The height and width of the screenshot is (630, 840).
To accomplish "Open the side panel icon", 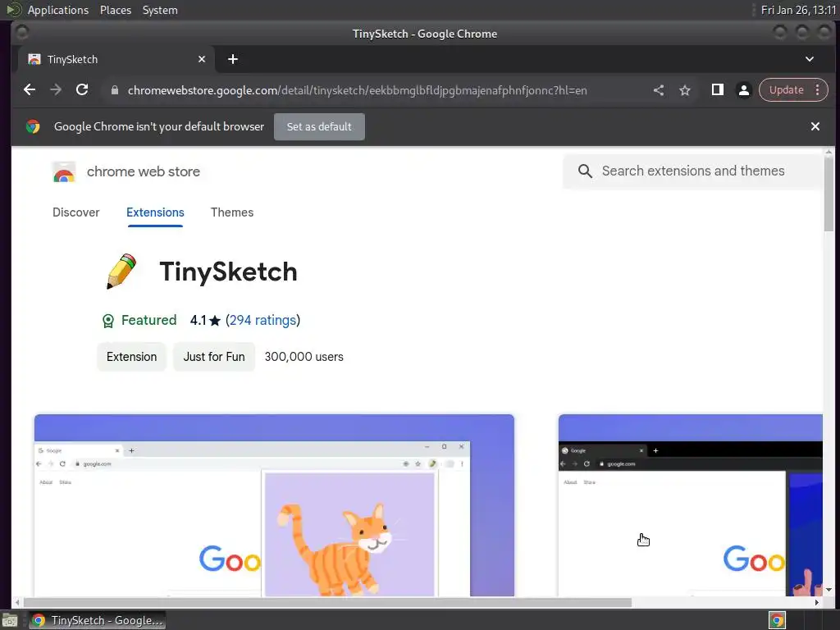I will 717,90.
